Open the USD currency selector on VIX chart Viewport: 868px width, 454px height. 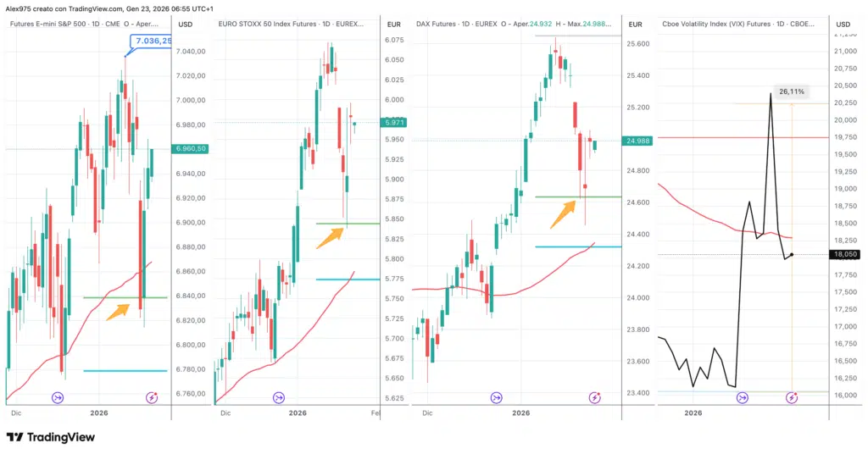pos(843,24)
